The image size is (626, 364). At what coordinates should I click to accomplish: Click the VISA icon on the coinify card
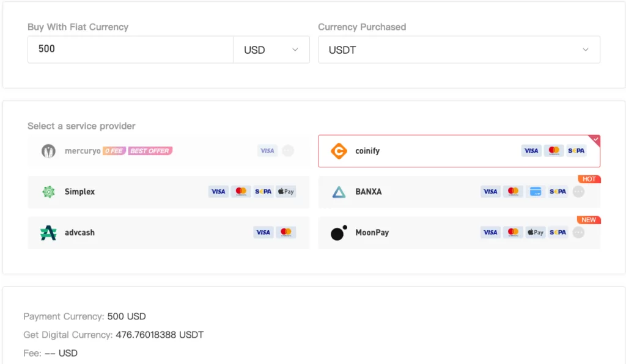click(x=531, y=150)
